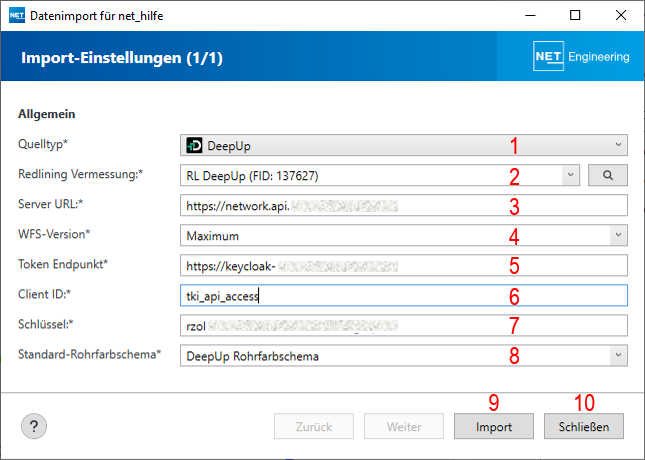Focus the Token Endpunkt input field

pos(404,265)
